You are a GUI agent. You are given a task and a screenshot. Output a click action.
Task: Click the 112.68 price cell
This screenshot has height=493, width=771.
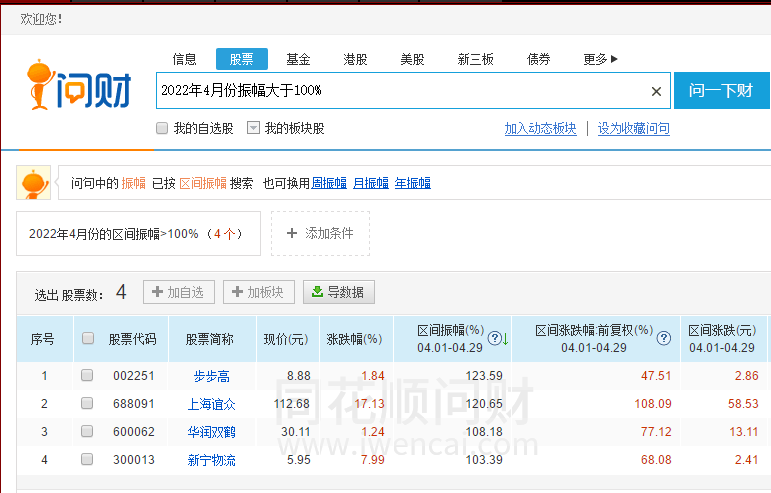tap(292, 404)
